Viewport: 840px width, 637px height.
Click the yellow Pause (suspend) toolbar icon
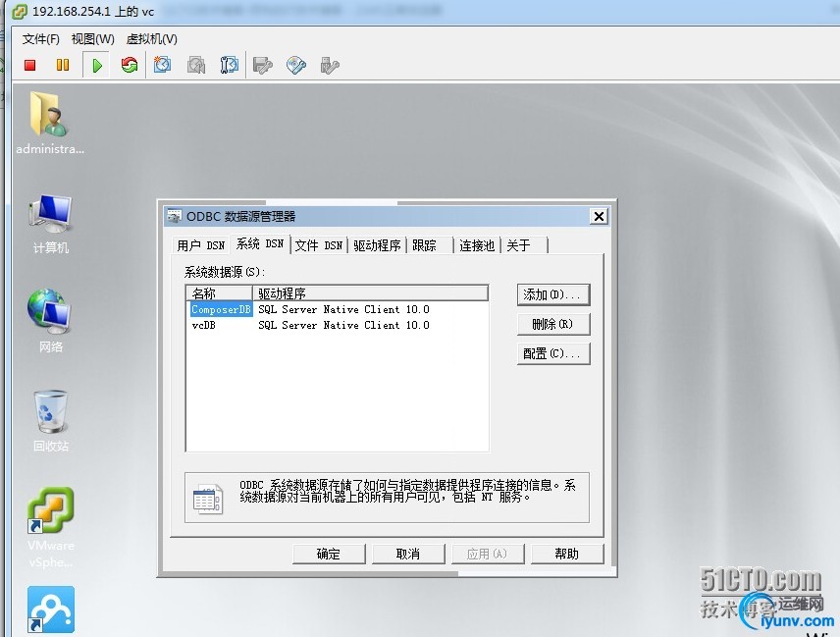[x=63, y=66]
